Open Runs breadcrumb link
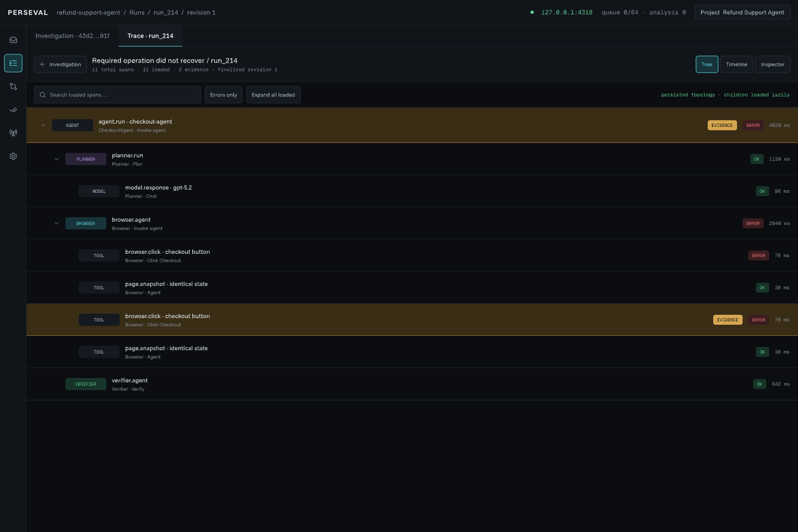 pos(137,12)
